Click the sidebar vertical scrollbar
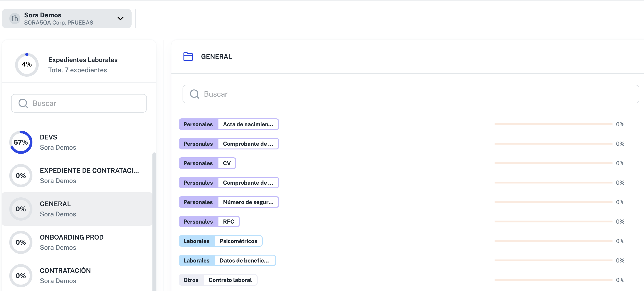The image size is (644, 291). [x=154, y=221]
